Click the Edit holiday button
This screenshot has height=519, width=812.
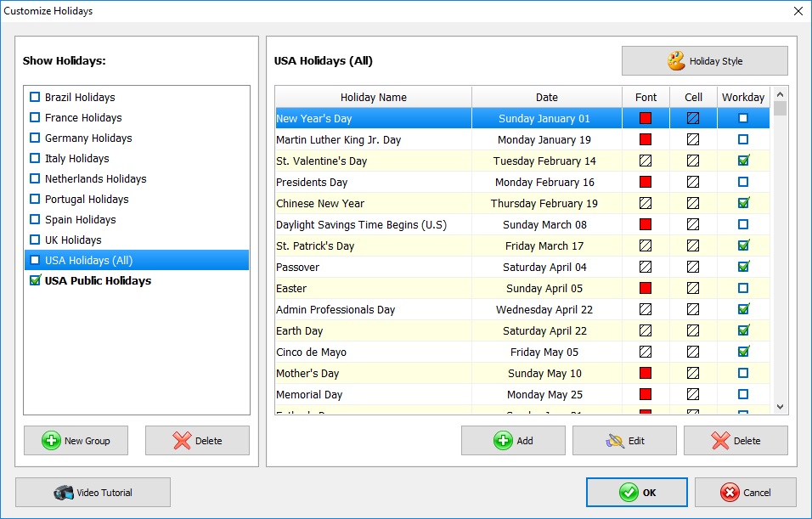[624, 441]
